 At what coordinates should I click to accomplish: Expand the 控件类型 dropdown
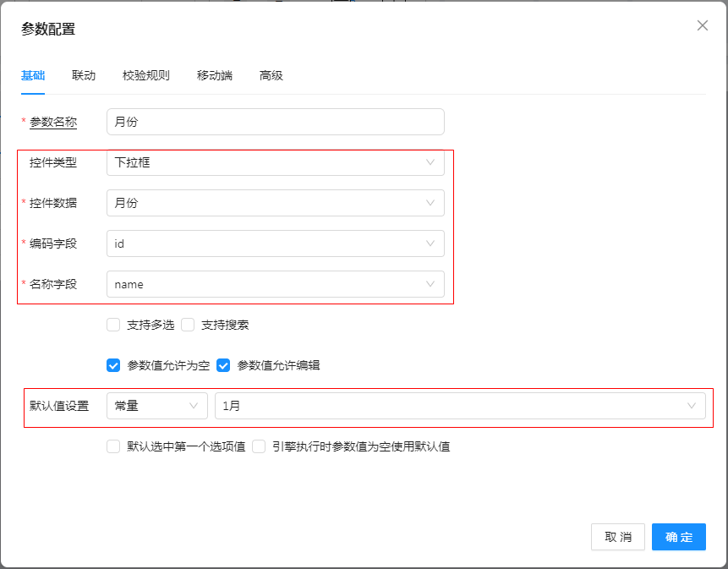coord(275,162)
